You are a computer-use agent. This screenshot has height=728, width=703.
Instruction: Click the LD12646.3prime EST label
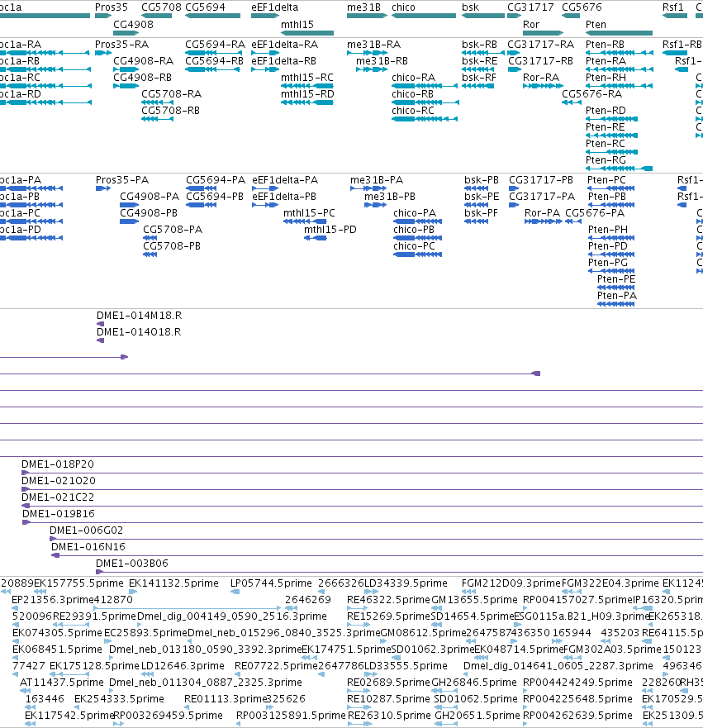183,666
